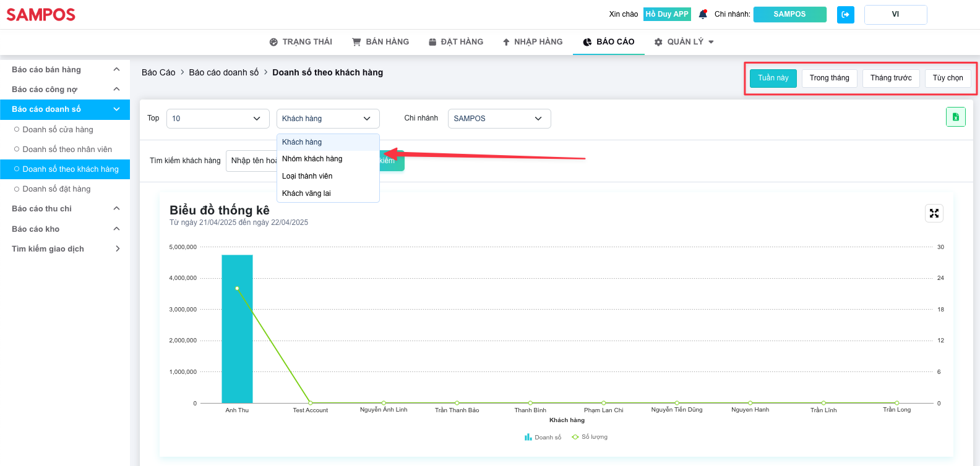This screenshot has width=980, height=466.
Task: Open the BÁN HÀNG tab
Action: 380,42
